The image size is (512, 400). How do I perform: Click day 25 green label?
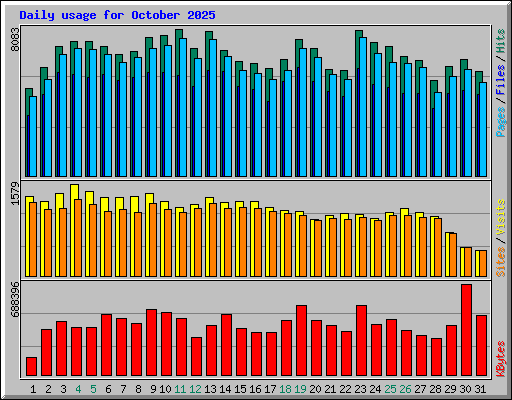pyautogui.click(x=390, y=389)
